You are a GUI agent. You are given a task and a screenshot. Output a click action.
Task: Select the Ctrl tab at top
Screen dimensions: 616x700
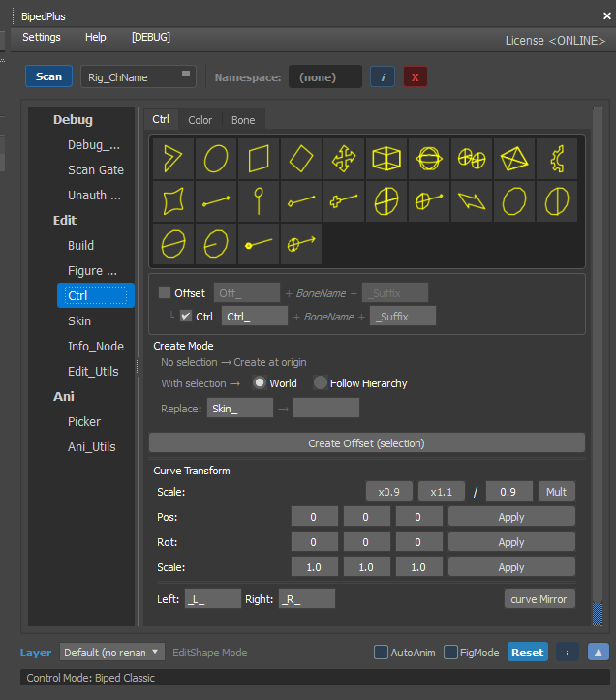(x=161, y=119)
